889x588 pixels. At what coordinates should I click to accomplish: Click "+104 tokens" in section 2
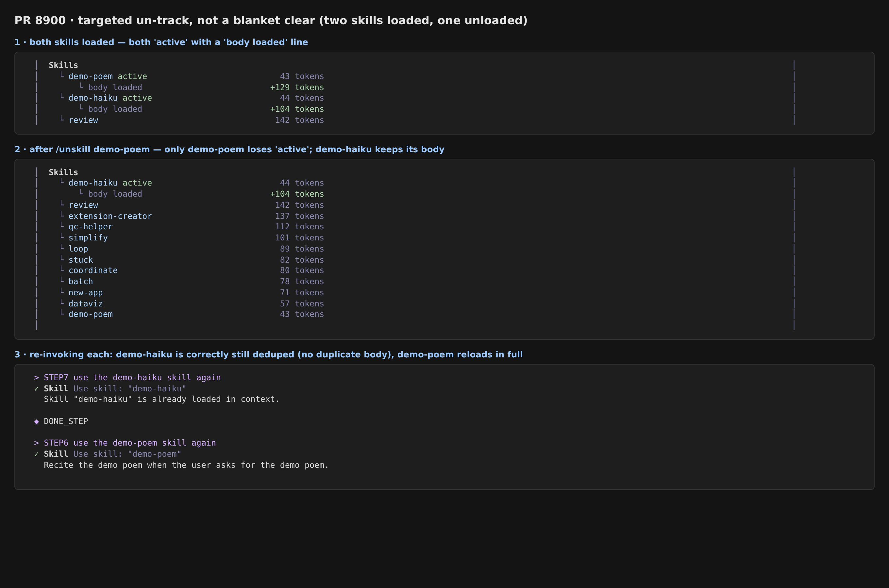[x=297, y=194]
